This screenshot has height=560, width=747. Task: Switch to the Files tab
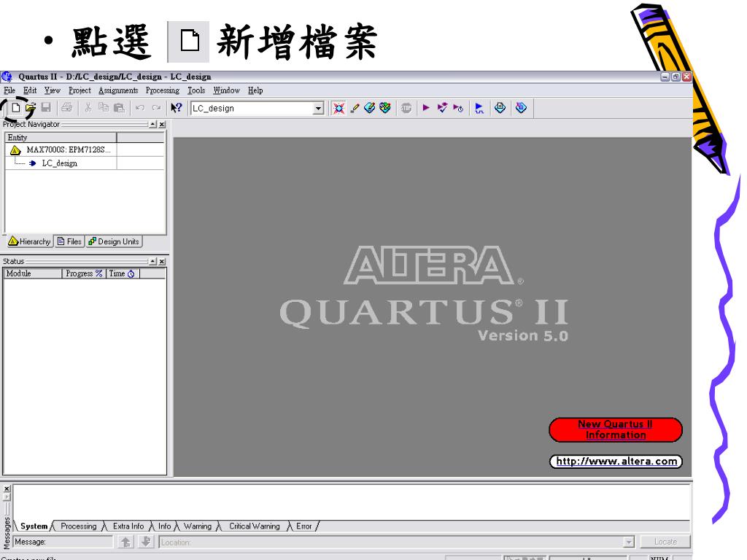pyautogui.click(x=69, y=241)
